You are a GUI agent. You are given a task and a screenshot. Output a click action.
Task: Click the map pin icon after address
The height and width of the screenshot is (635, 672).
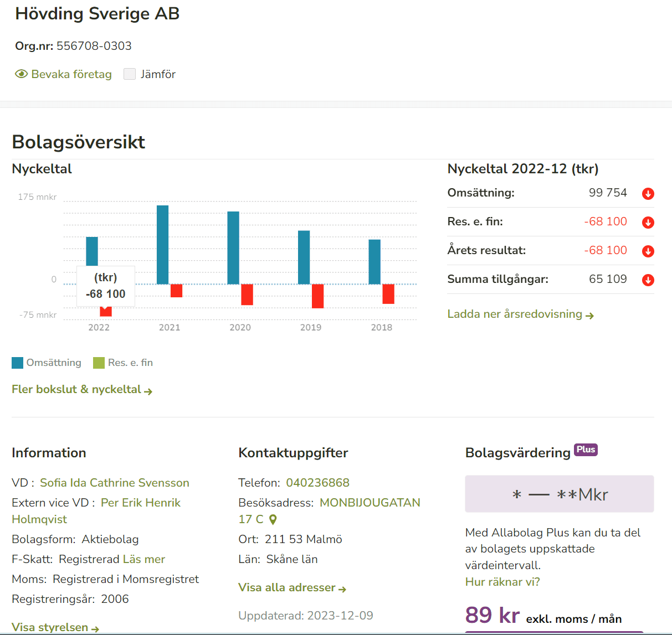click(273, 520)
